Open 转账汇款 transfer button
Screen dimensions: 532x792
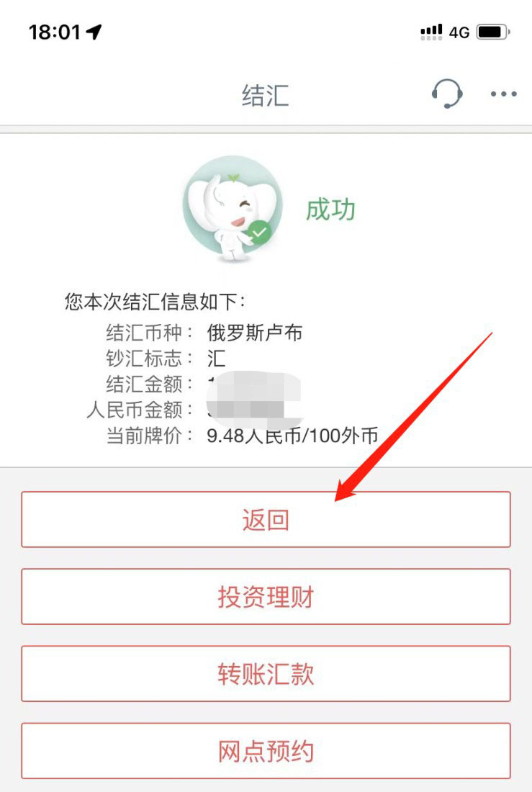point(266,673)
